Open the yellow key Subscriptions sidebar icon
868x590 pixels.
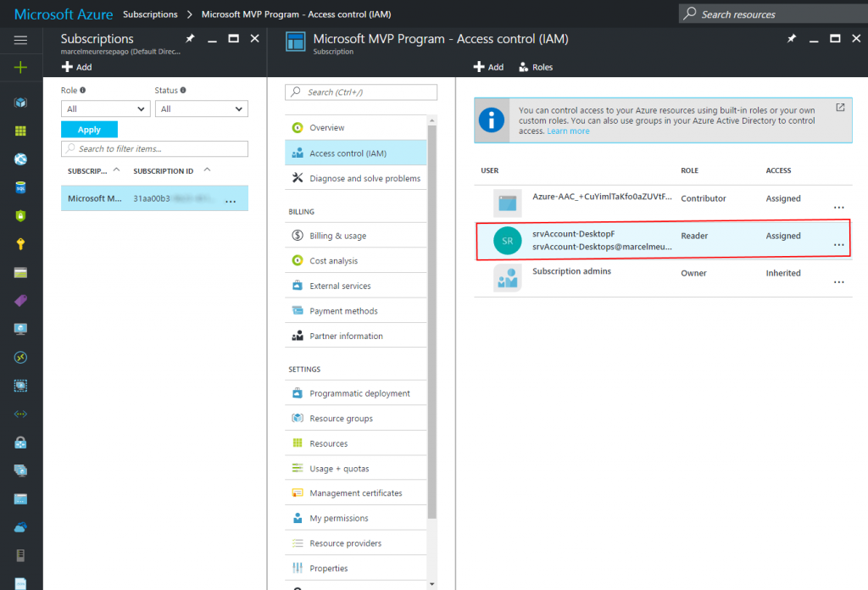point(20,244)
